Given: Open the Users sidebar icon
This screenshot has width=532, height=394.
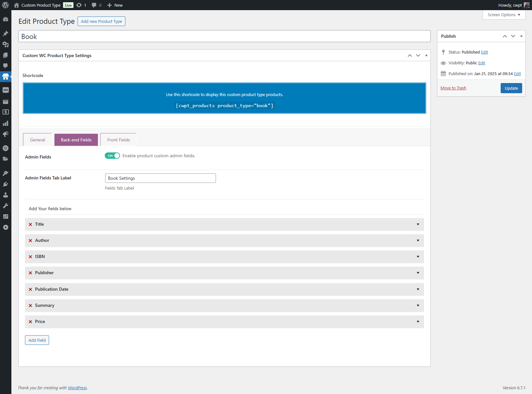Looking at the screenshot, I should pos(5,195).
